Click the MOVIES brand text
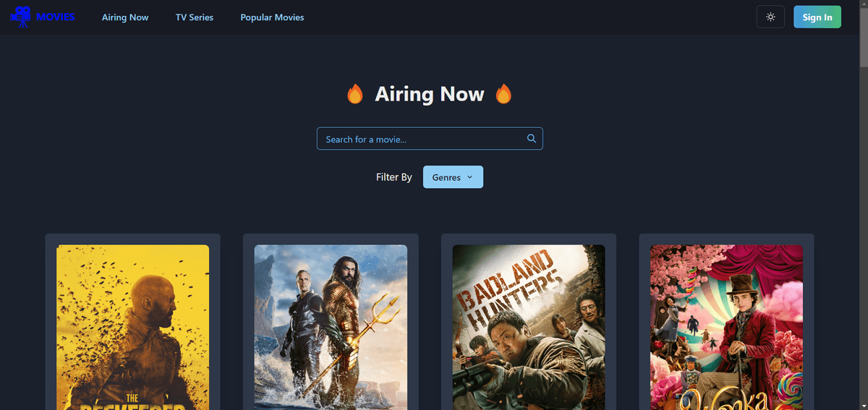868x410 pixels. (56, 17)
